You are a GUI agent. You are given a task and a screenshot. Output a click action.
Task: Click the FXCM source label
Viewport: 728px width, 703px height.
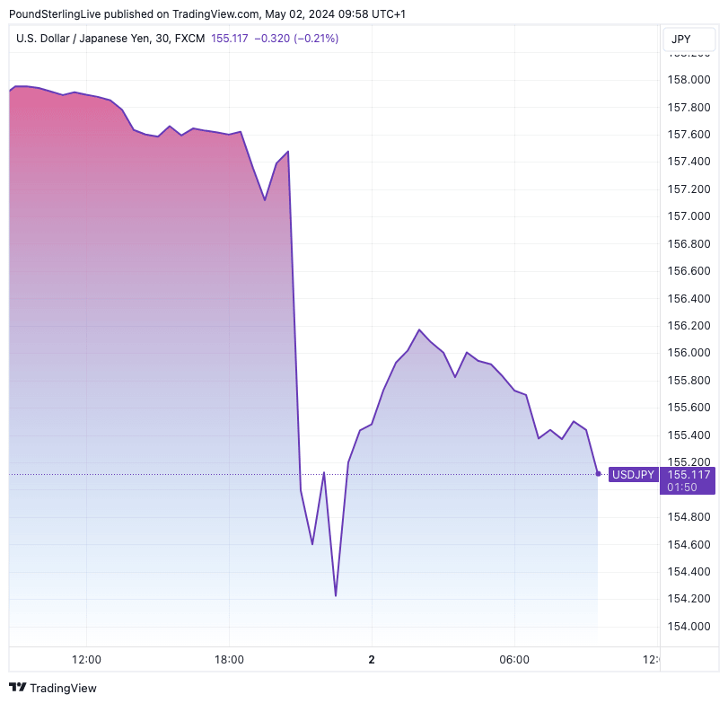tap(190, 39)
